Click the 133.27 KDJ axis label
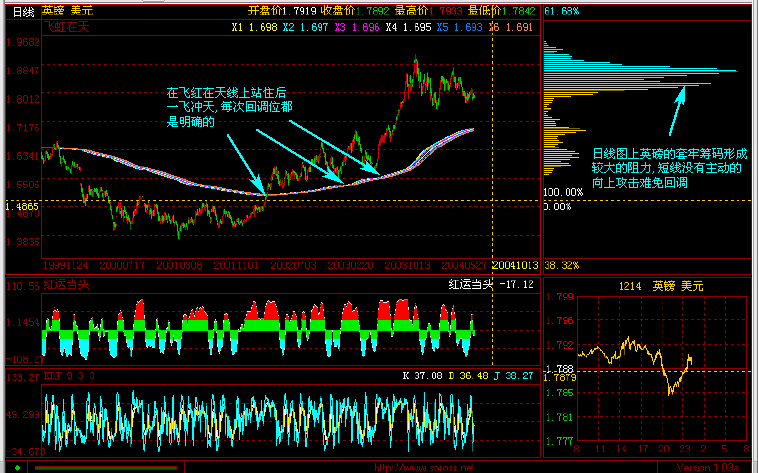Screen dimensions: 758x473 [23, 377]
